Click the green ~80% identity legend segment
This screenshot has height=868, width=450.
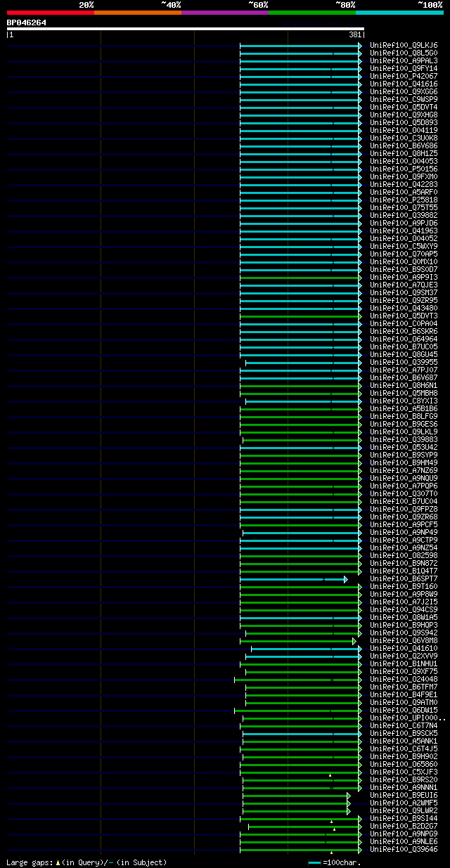312,13
